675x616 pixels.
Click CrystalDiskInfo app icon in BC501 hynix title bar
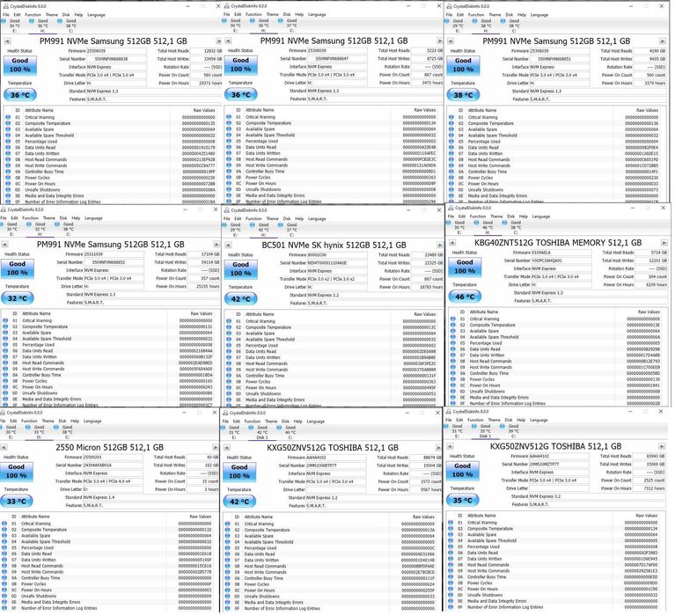pyautogui.click(x=226, y=210)
